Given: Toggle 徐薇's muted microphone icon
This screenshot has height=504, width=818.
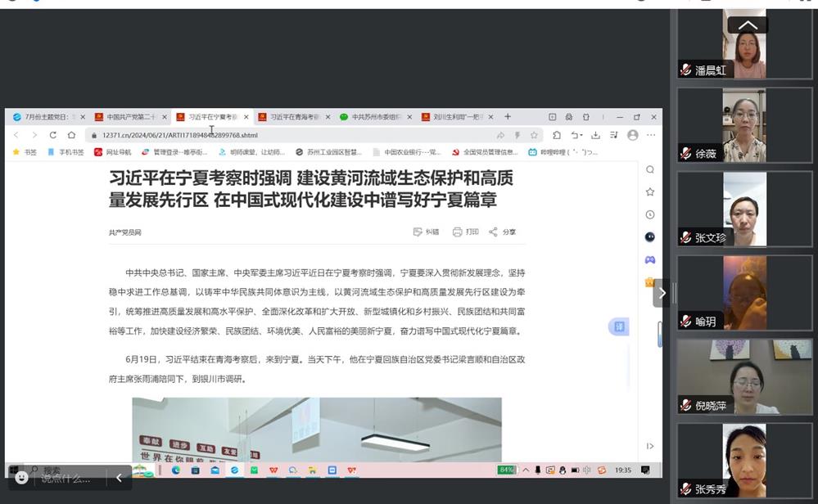Looking at the screenshot, I should 685,153.
